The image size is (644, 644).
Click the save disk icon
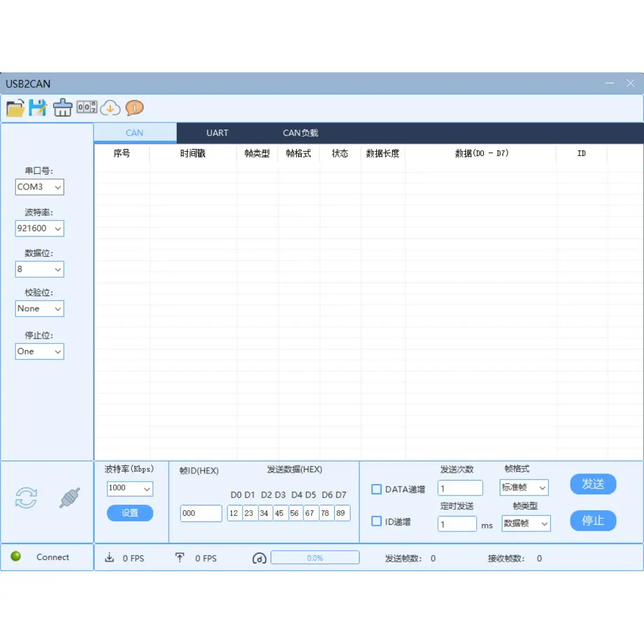(x=38, y=108)
